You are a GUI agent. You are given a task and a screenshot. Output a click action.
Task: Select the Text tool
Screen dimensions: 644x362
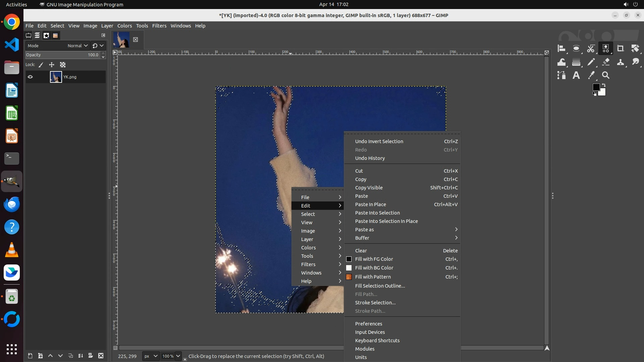pos(576,76)
